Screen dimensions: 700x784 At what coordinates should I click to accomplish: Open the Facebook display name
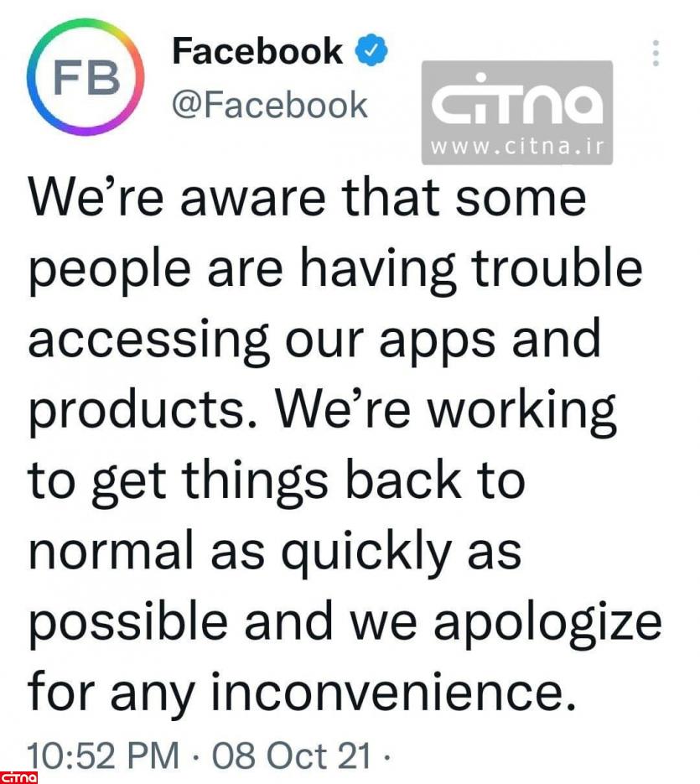(x=257, y=51)
